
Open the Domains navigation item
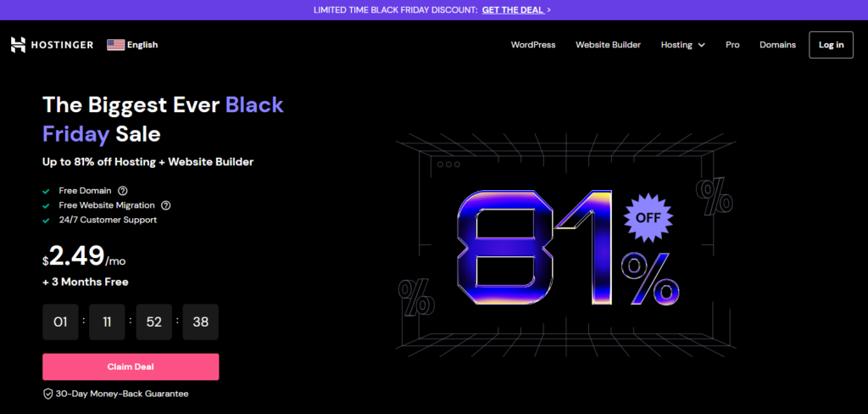[777, 45]
